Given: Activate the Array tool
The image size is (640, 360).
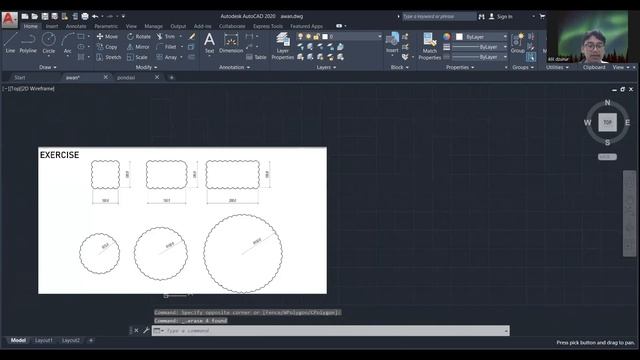Looking at the screenshot, I should (x=167, y=57).
